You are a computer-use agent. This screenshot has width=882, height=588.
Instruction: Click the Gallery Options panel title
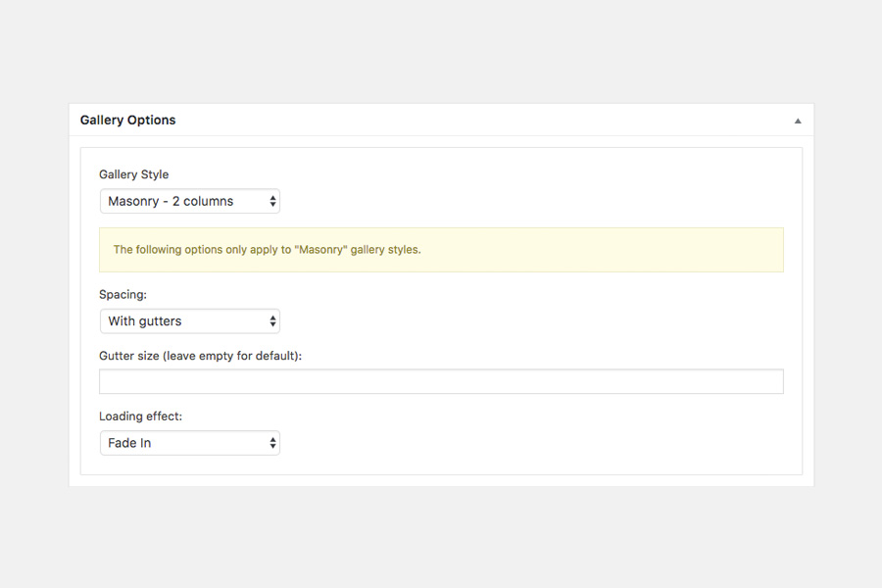pyautogui.click(x=127, y=120)
